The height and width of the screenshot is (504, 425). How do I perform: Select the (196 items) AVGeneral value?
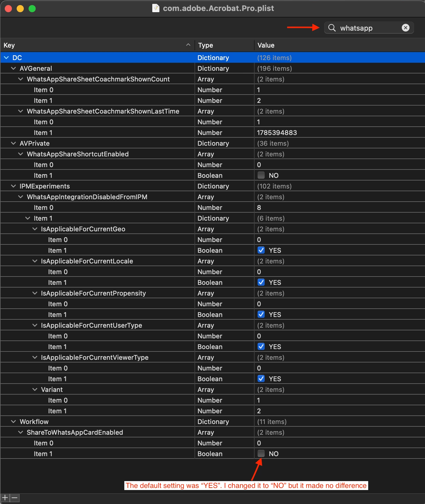pos(275,68)
